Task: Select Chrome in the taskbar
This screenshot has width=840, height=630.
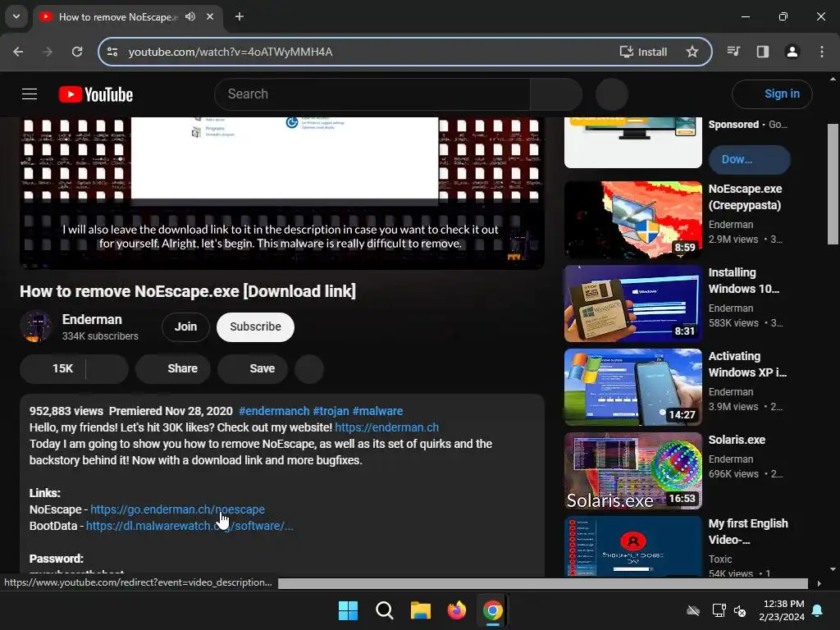Action: [x=492, y=610]
